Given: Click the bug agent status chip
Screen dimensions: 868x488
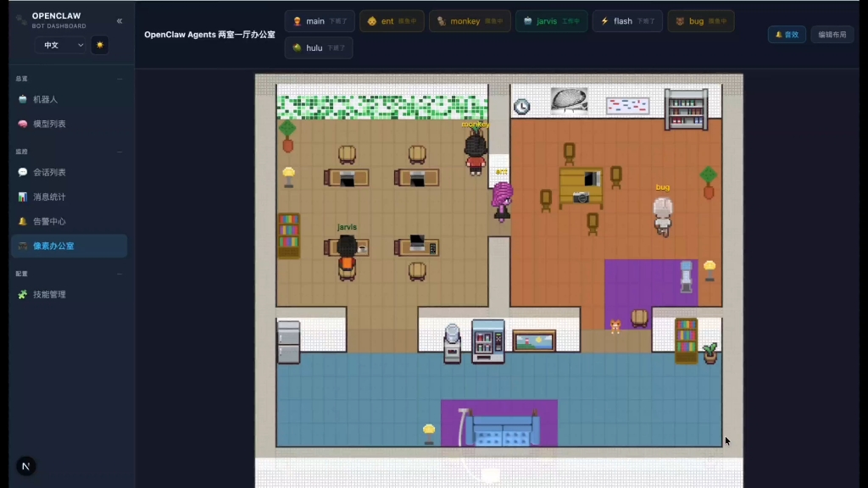Looking at the screenshot, I should [701, 21].
